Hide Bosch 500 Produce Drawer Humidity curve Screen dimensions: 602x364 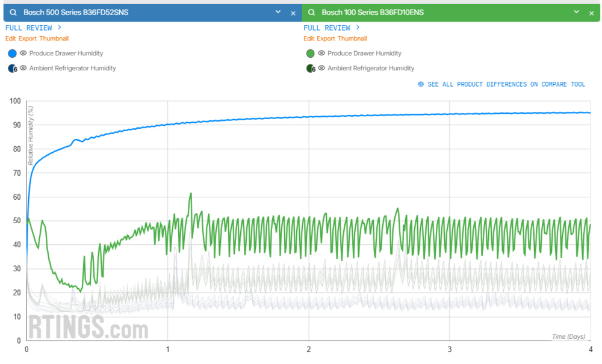(24, 53)
